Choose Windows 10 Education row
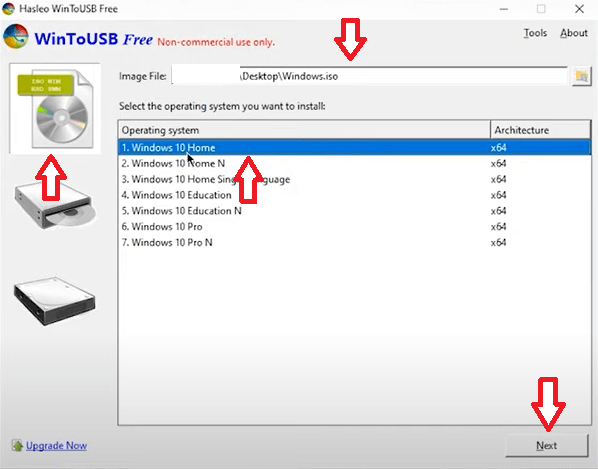 pos(354,195)
